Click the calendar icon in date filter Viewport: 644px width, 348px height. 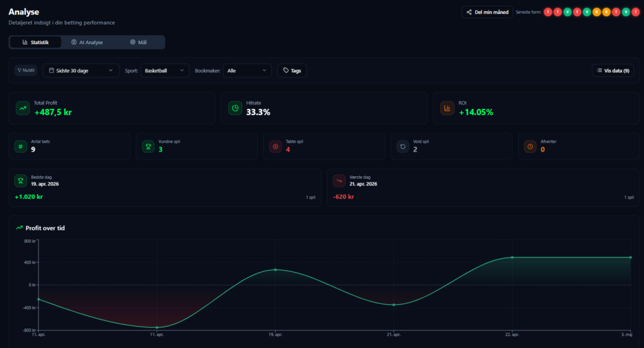(52, 70)
